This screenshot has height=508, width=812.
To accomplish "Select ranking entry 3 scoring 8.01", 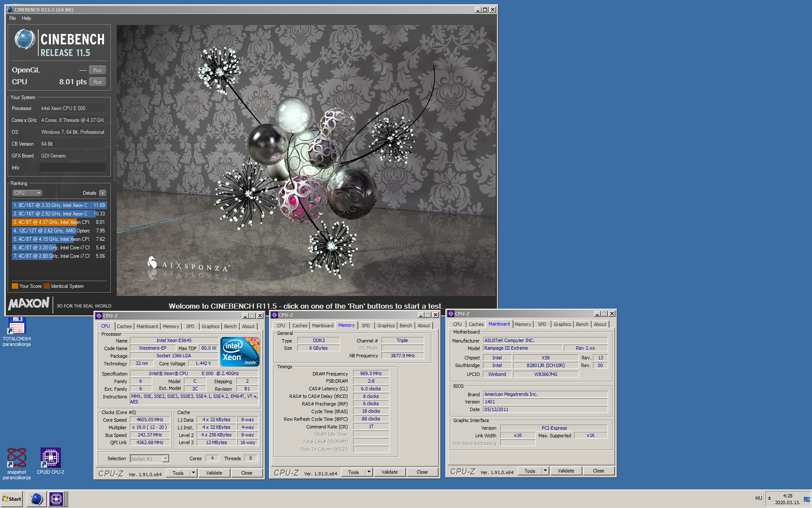I will tap(59, 222).
